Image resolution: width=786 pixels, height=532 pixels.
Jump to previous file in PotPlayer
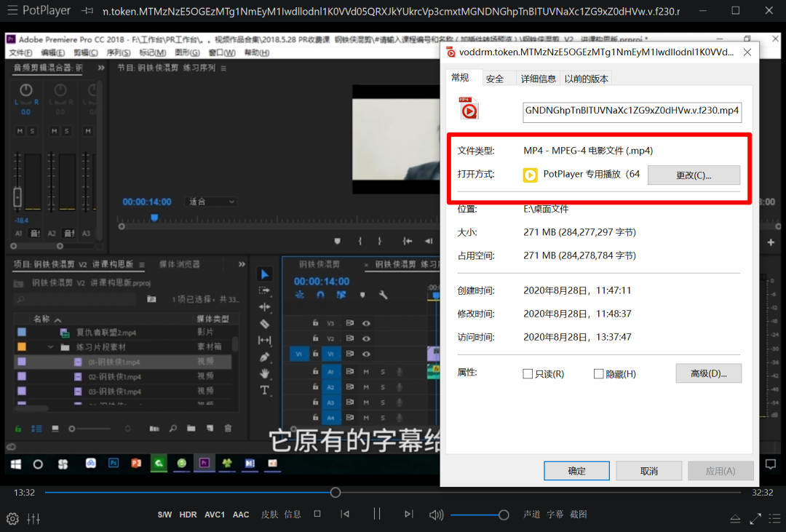tap(345, 514)
